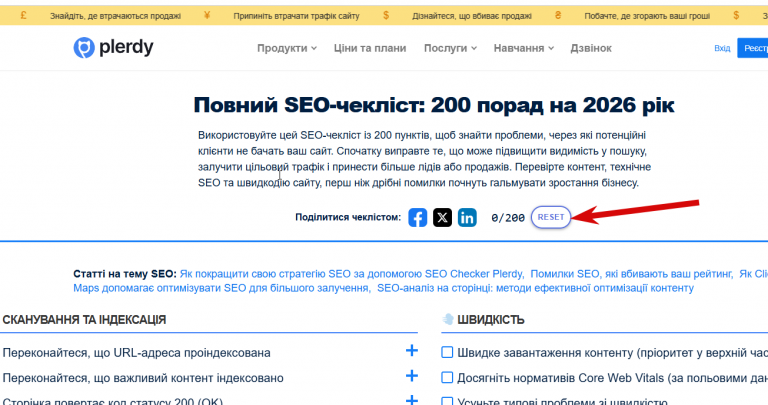
Task: Click the 'Статті на тему SEO:' label
Action: tap(124, 274)
